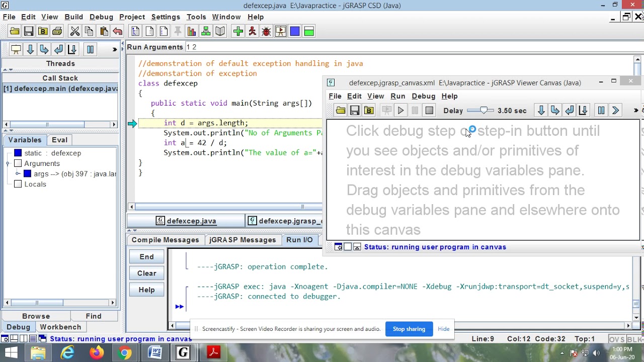Viewport: 644px width, 362px height.
Task: Toggle blue box beside args variable
Action: click(28, 173)
